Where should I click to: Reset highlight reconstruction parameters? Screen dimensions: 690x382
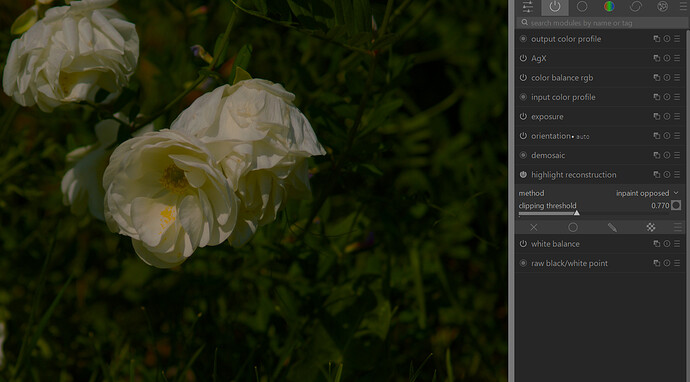[667, 174]
